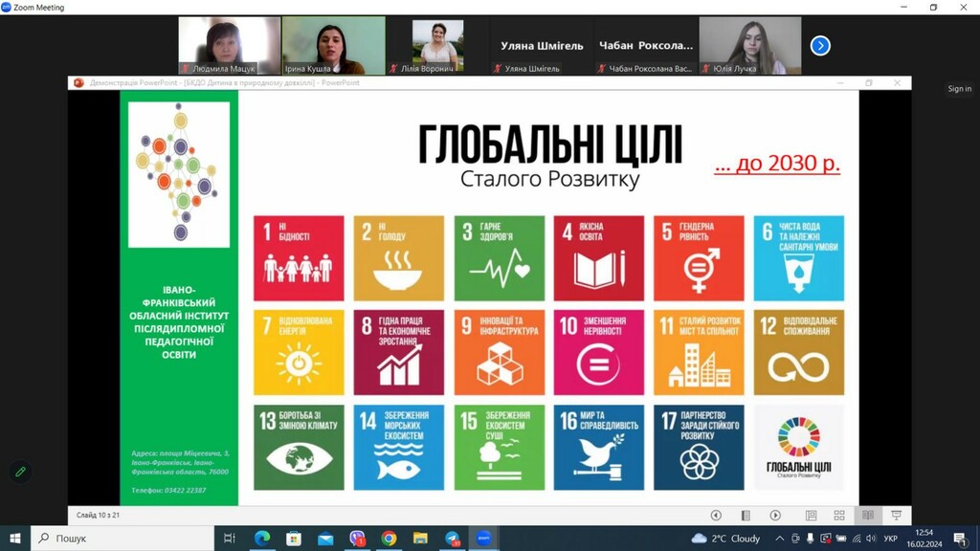
Task: Open Viber from the taskbar
Action: point(357,538)
